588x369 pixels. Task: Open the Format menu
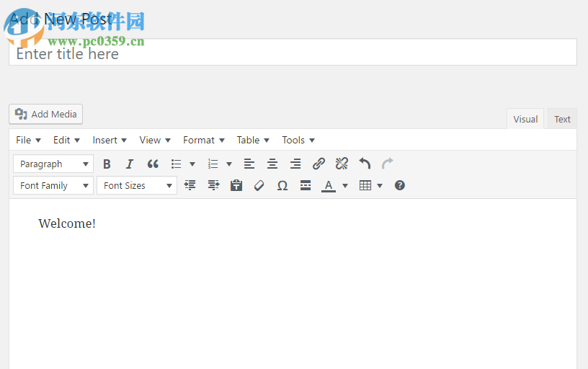tap(204, 141)
